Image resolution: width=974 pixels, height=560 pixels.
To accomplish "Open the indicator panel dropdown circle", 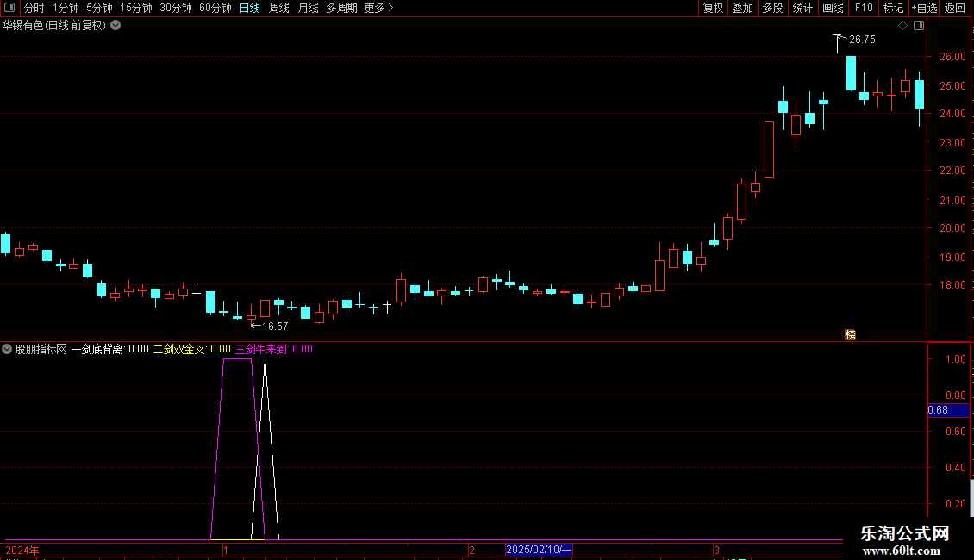I will pyautogui.click(x=7, y=349).
